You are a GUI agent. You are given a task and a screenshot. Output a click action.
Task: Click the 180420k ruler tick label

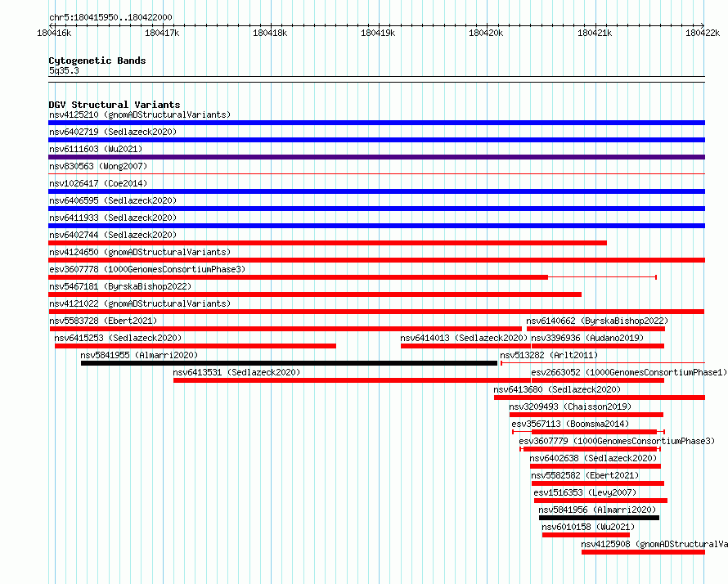[486, 33]
